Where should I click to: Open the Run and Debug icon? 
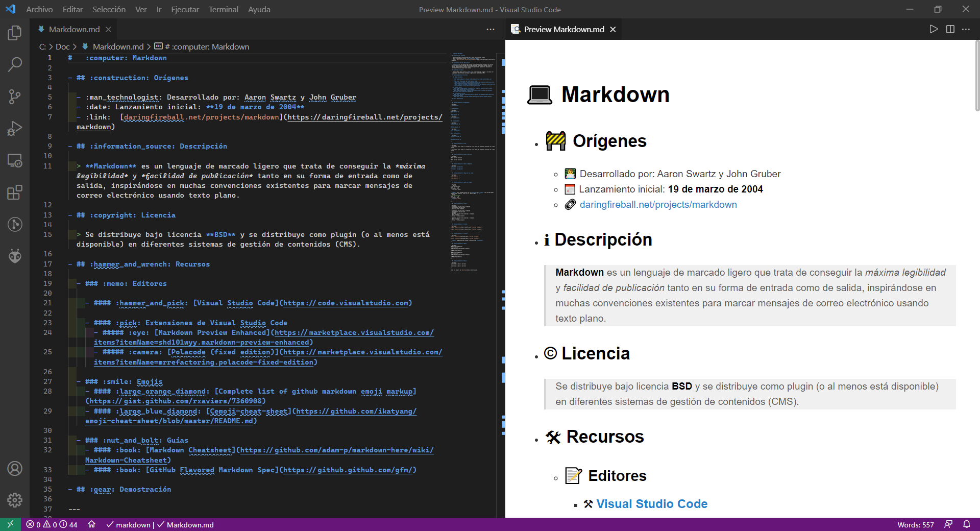click(14, 128)
